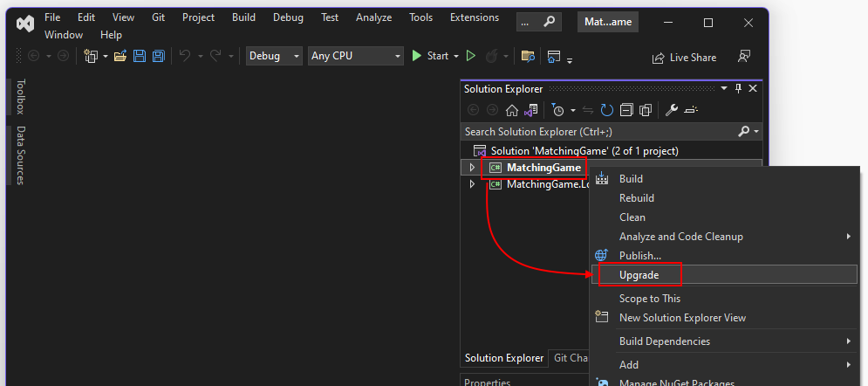
Task: Open Solution Explorer search options dropdown
Action: (755, 132)
